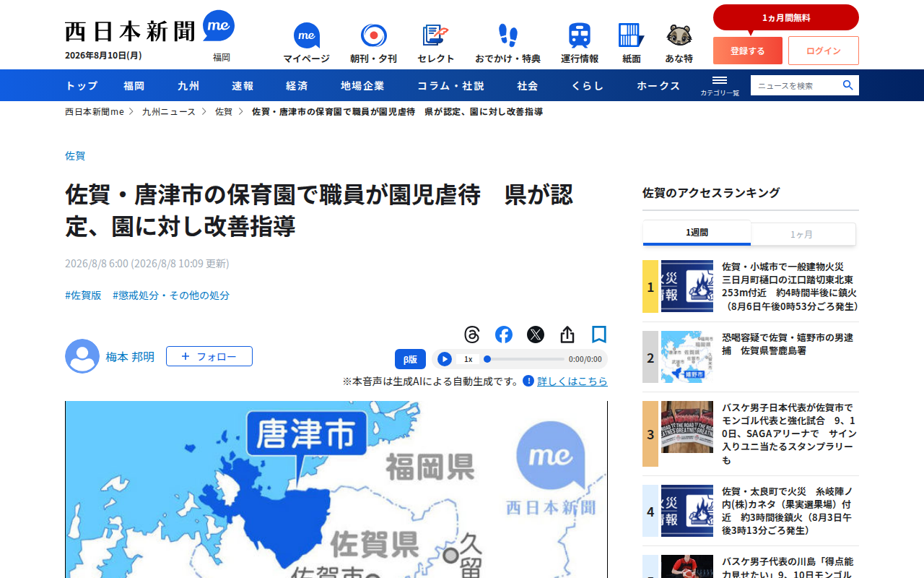Image resolution: width=924 pixels, height=578 pixels.
Task: Click the β版 badge
Action: pyautogui.click(x=410, y=359)
